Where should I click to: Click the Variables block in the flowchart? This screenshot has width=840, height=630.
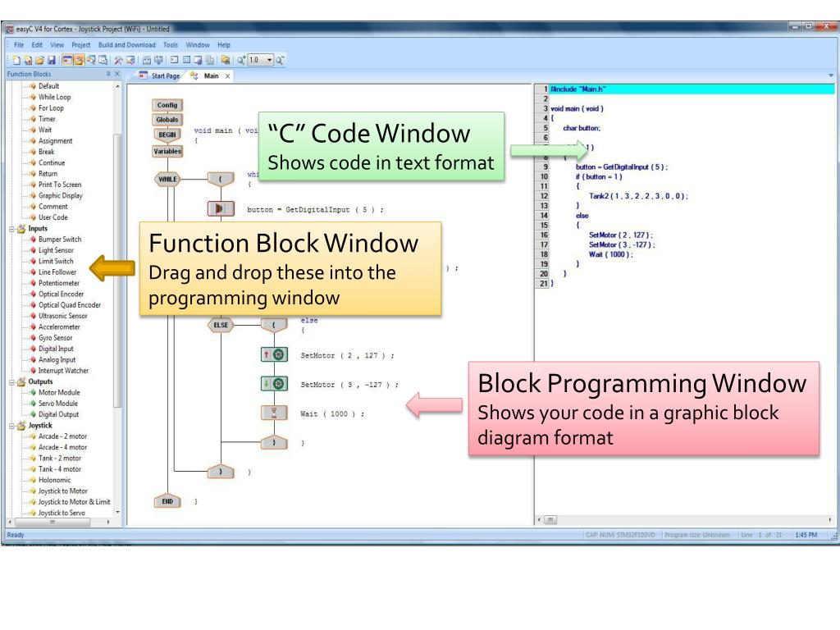167,151
